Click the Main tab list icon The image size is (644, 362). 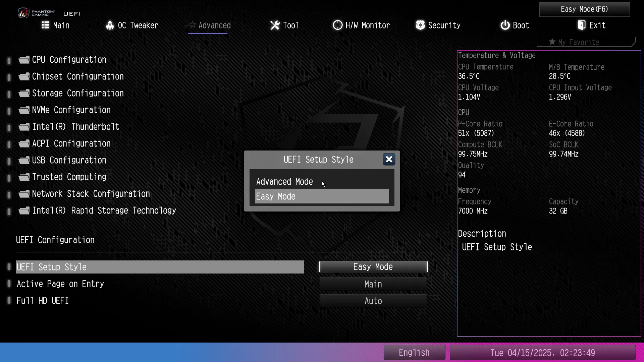click(x=45, y=25)
